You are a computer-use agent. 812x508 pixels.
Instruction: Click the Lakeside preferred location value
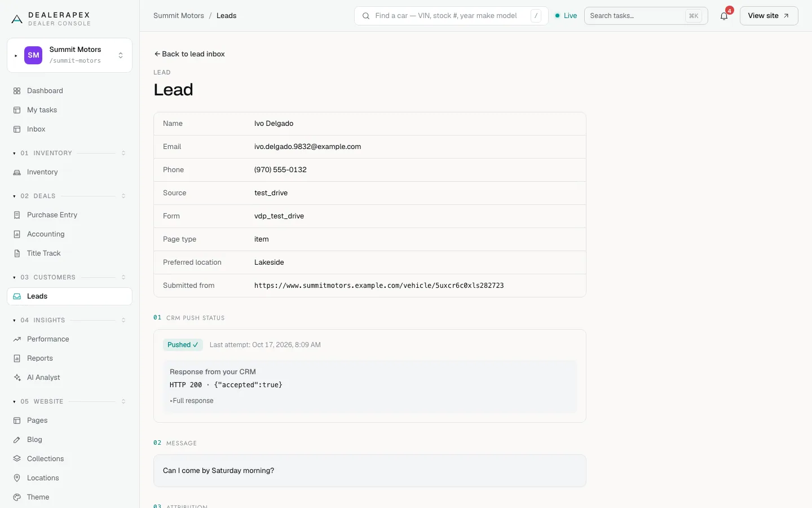(x=269, y=262)
